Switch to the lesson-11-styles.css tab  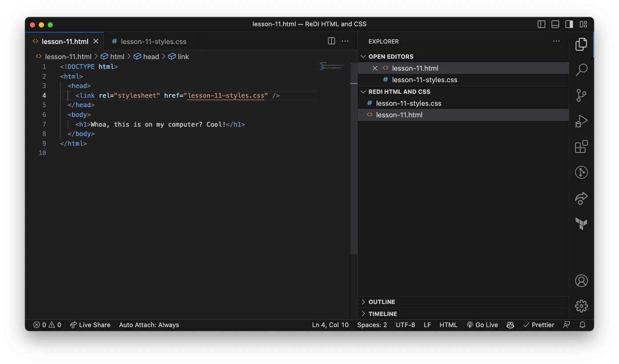pos(153,41)
